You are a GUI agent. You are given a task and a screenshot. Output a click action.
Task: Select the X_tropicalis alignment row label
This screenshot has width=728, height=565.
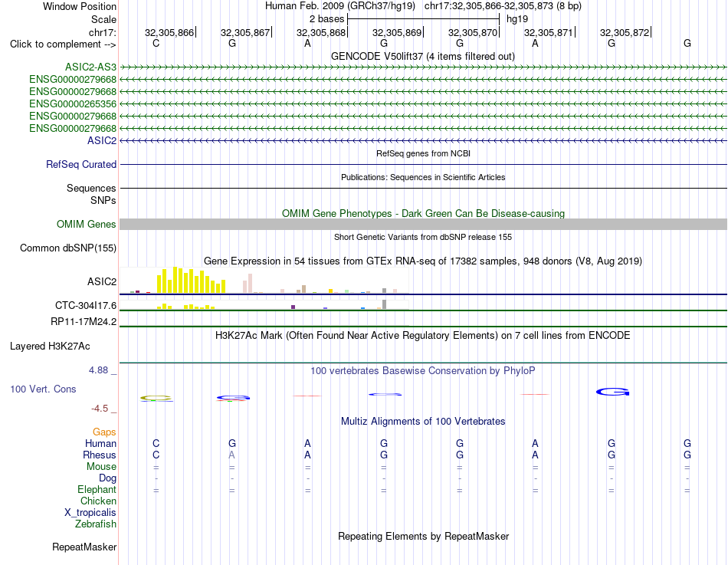[90, 513]
